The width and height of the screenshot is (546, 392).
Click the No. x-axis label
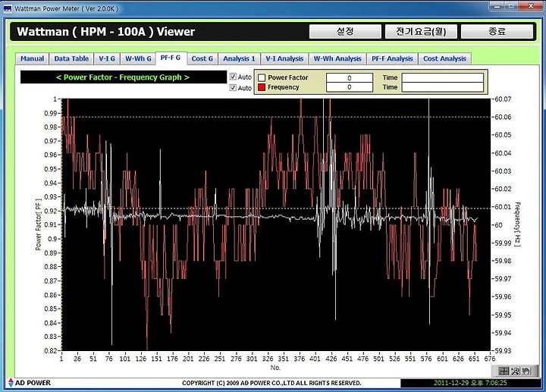(x=275, y=368)
